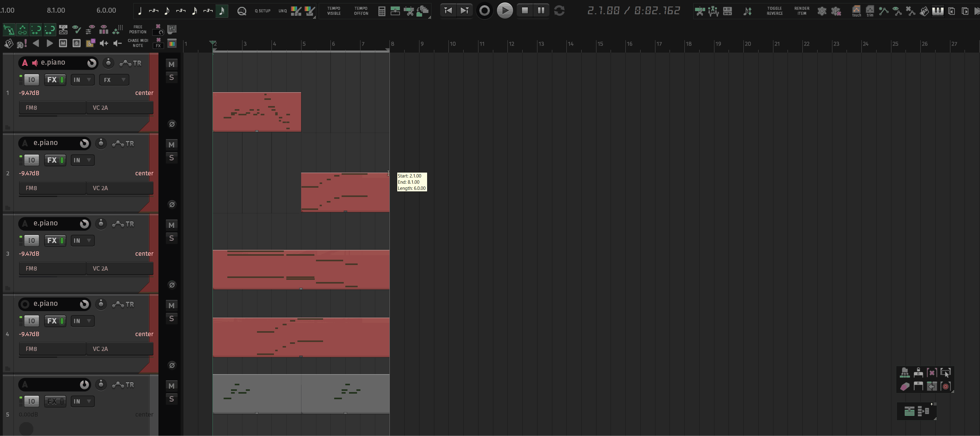Open the mixer sliders icon
The image size is (980, 436).
172,29
